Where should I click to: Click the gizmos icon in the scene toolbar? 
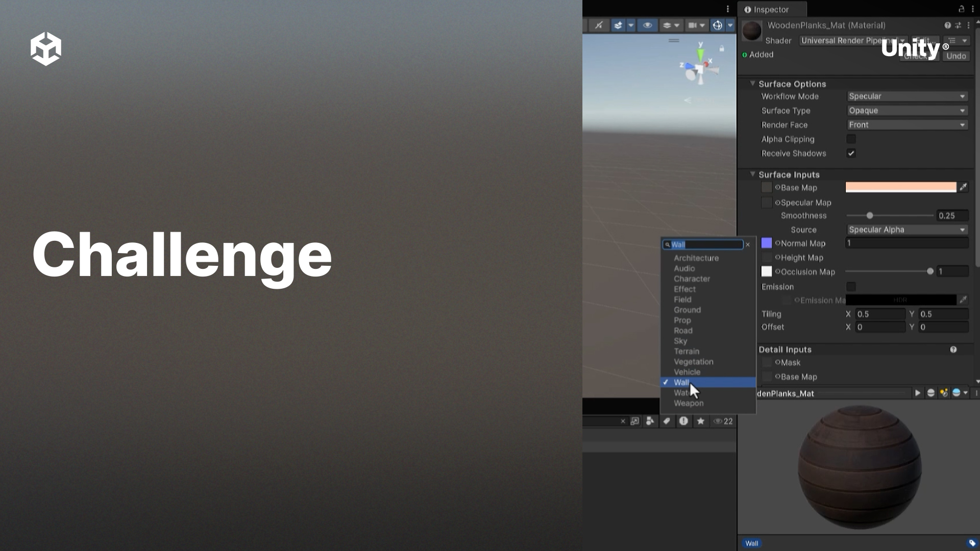(x=717, y=24)
